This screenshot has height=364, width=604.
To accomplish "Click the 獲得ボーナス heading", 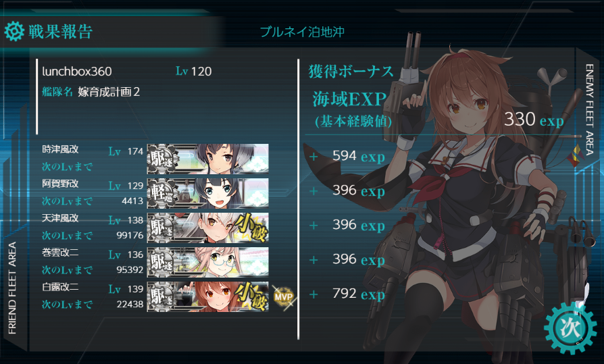I will point(351,72).
